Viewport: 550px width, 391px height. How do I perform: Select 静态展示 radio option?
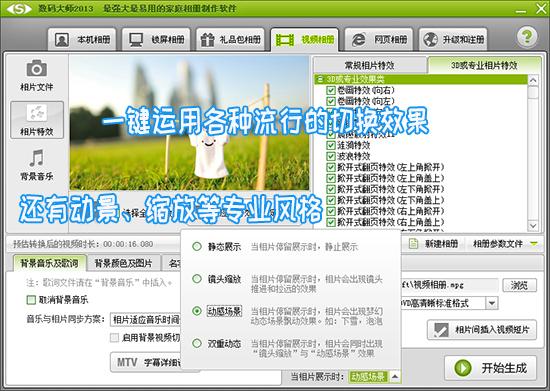click(197, 247)
